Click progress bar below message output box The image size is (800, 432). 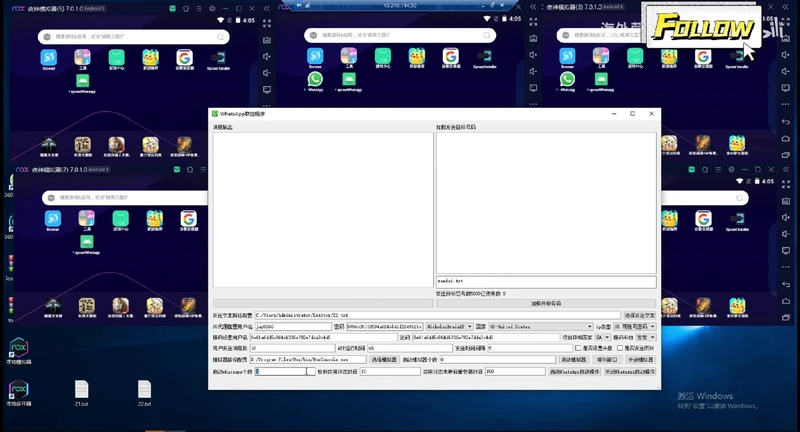(x=323, y=303)
